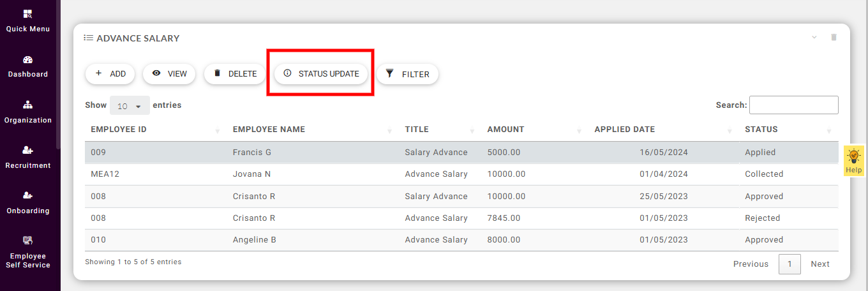
Task: Open Employee Self Service module
Action: click(27, 241)
